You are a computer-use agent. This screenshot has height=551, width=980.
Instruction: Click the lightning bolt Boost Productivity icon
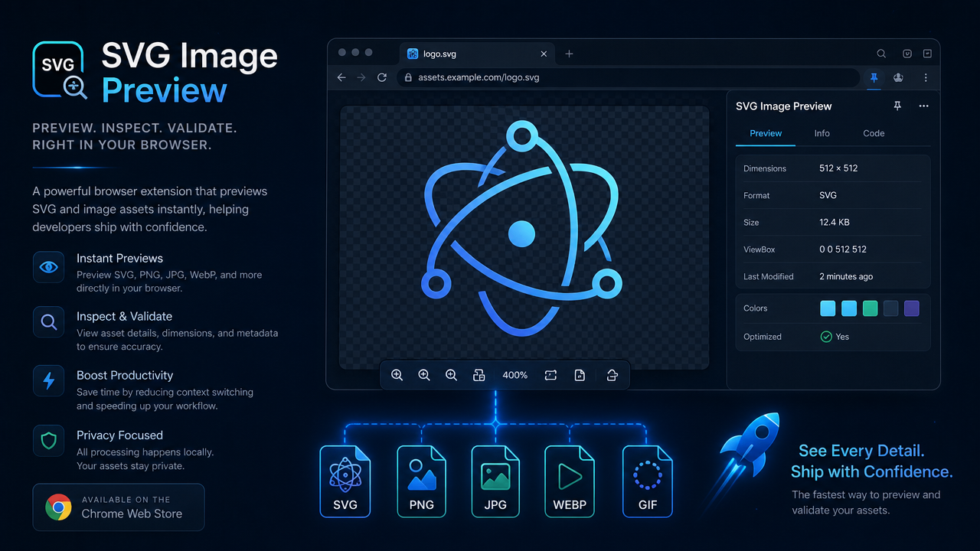(x=48, y=380)
